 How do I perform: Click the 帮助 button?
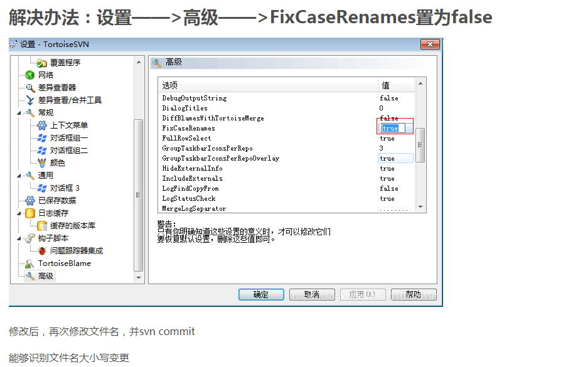tap(414, 295)
